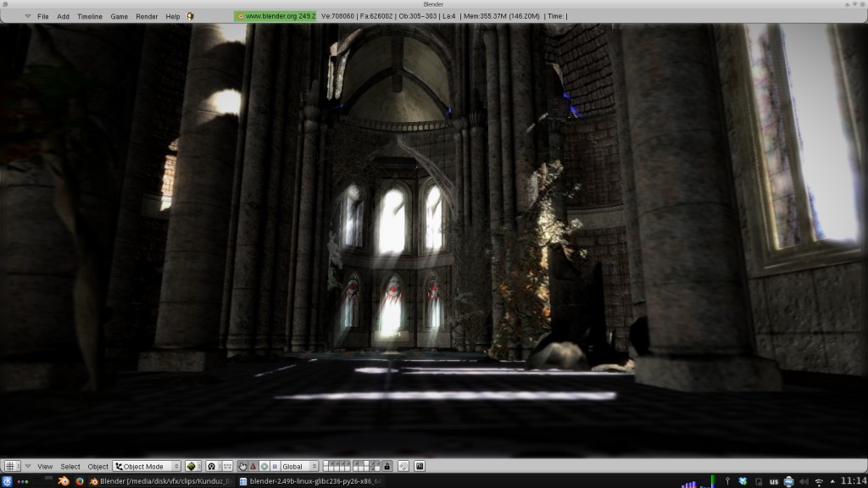Click the scale manipulator icon
This screenshot has width=868, height=488.
[264, 466]
